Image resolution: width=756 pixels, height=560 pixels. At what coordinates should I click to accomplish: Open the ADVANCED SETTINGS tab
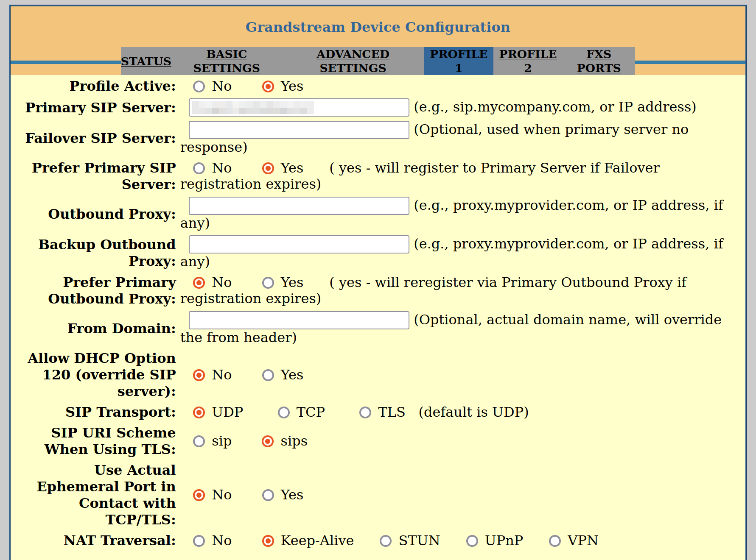click(353, 61)
